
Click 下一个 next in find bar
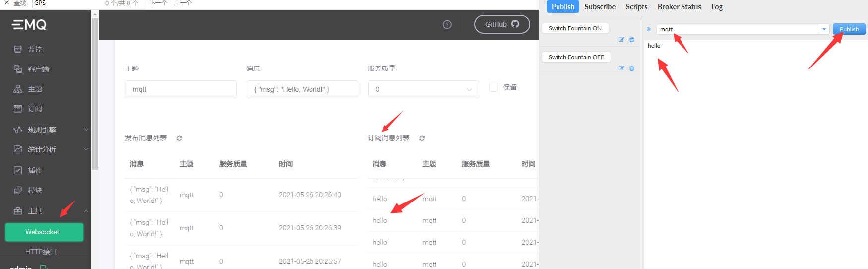point(159,3)
